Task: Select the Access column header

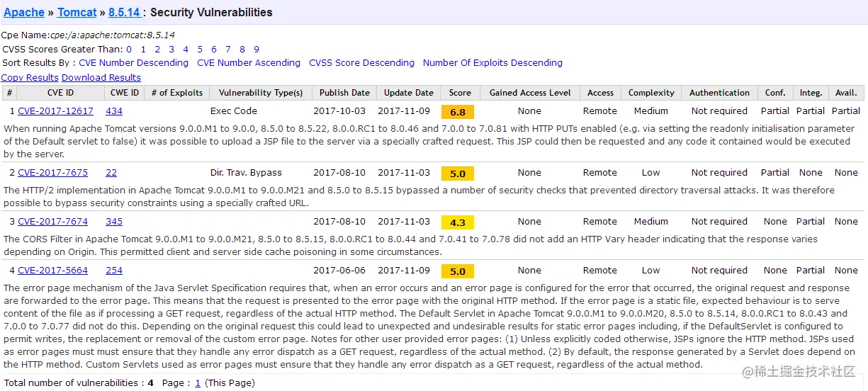Action: pyautogui.click(x=600, y=93)
